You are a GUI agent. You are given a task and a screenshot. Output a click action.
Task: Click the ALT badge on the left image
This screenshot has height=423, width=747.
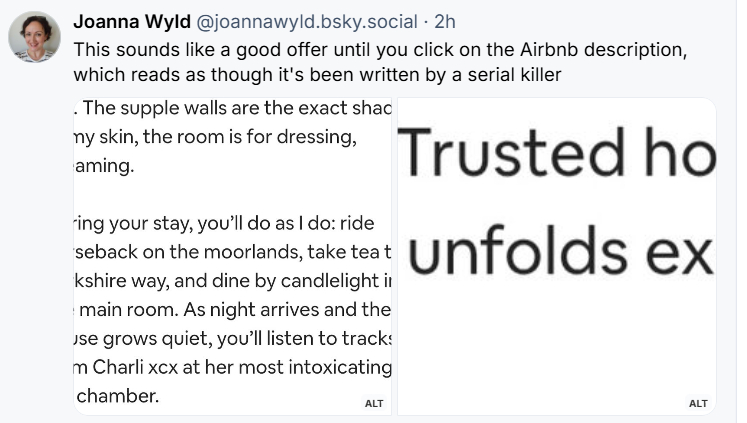(374, 403)
